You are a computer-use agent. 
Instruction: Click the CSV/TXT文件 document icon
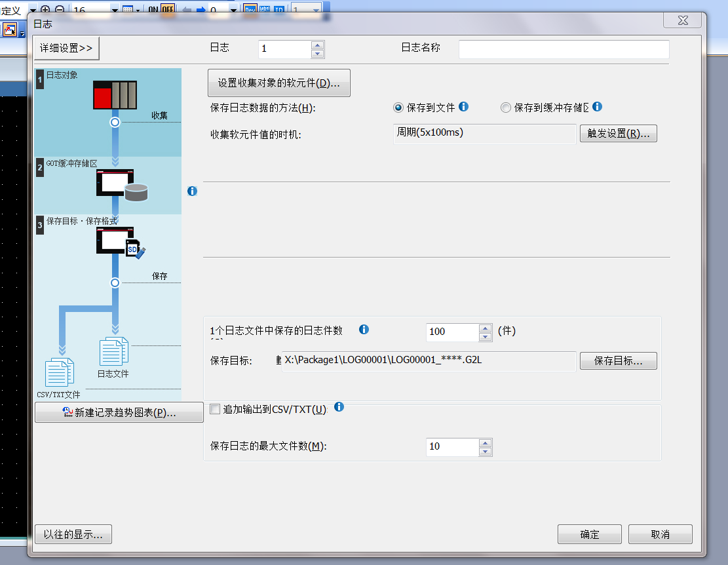(59, 372)
